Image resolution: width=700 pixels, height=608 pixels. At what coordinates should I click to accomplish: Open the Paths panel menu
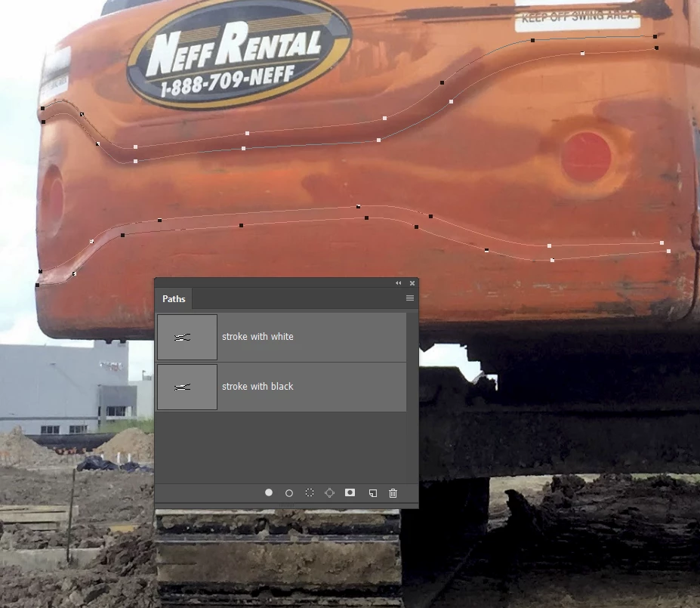coord(410,298)
